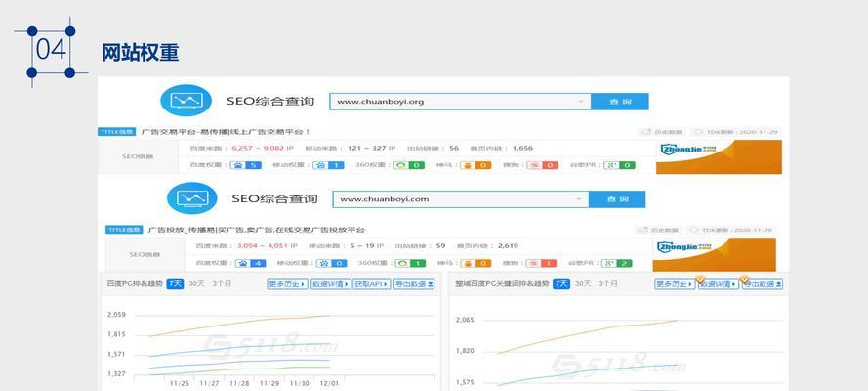
Task: Click TDK更新 date for the chuanboyi.com result
Action: point(732,230)
